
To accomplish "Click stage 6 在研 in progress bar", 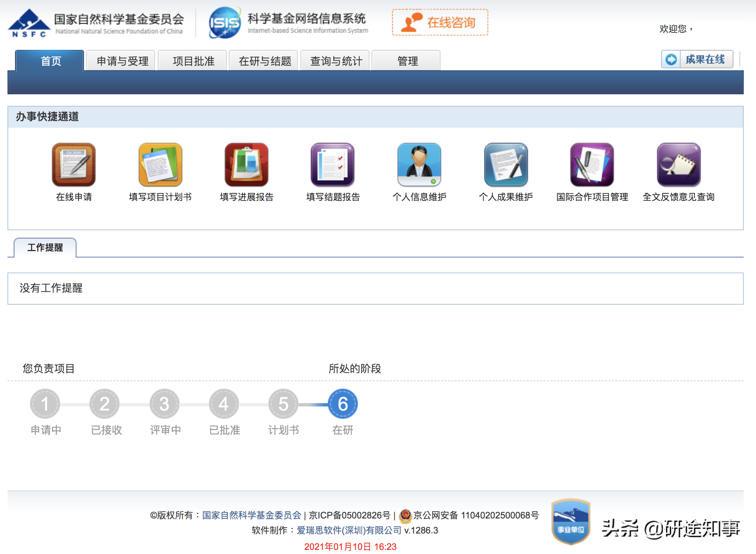I will click(342, 404).
